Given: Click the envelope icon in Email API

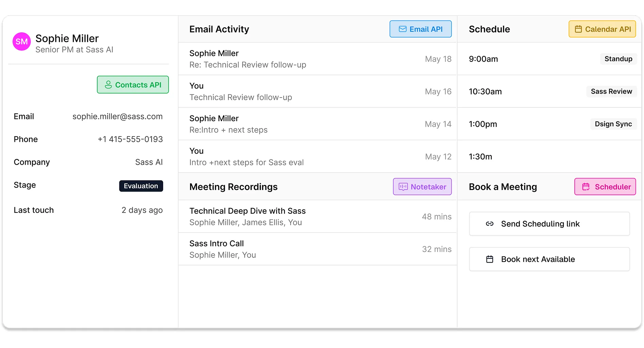Looking at the screenshot, I should (x=403, y=29).
